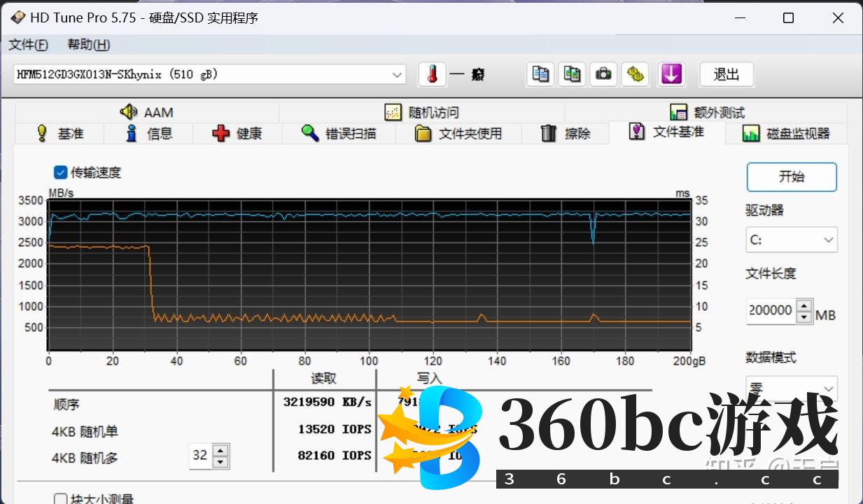Switch to the 错误扫描 tab
The width and height of the screenshot is (863, 504).
tap(340, 133)
